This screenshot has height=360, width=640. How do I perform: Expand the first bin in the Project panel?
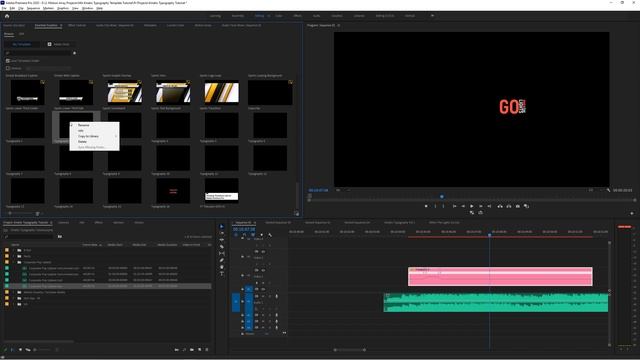pyautogui.click(x=13, y=250)
